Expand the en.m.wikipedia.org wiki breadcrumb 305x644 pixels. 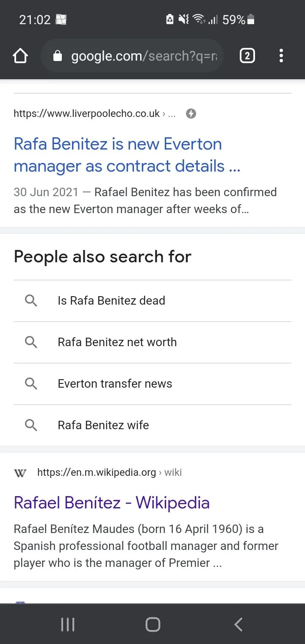[x=173, y=472]
